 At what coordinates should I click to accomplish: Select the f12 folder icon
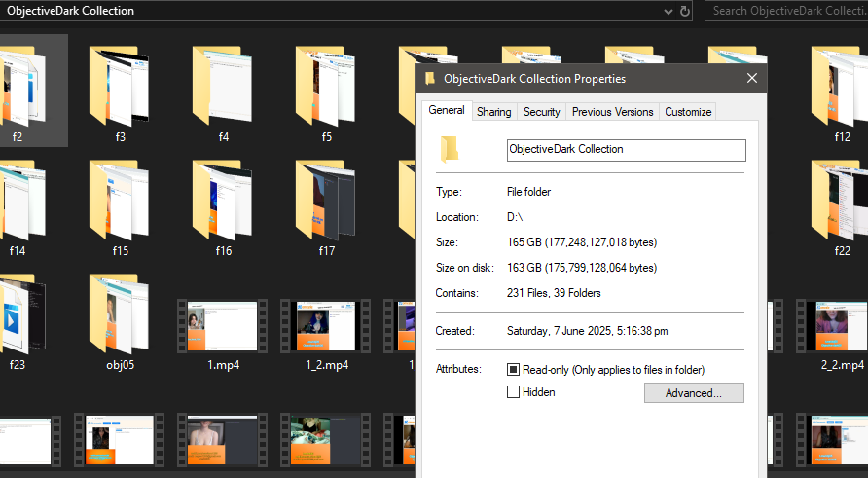click(x=842, y=87)
